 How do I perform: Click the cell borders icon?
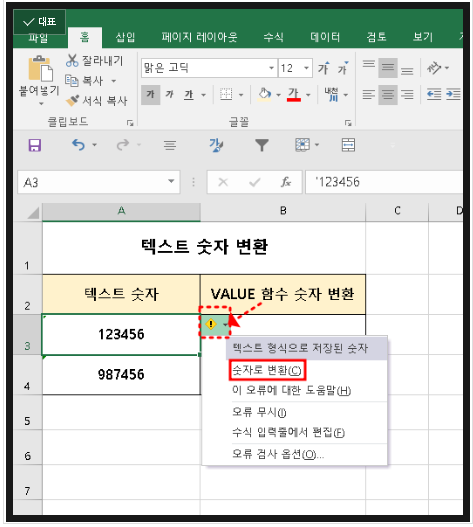click(x=226, y=94)
